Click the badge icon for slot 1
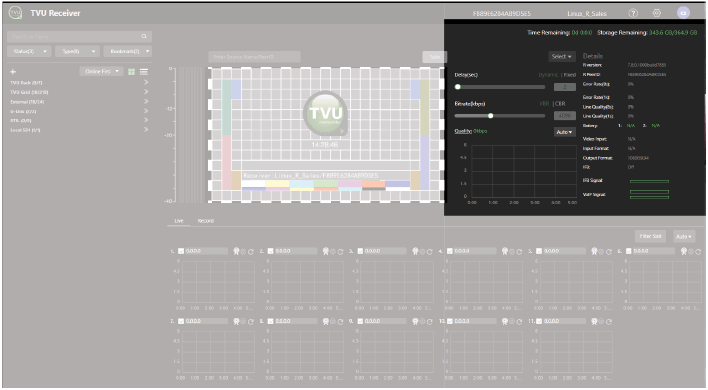 coord(236,251)
